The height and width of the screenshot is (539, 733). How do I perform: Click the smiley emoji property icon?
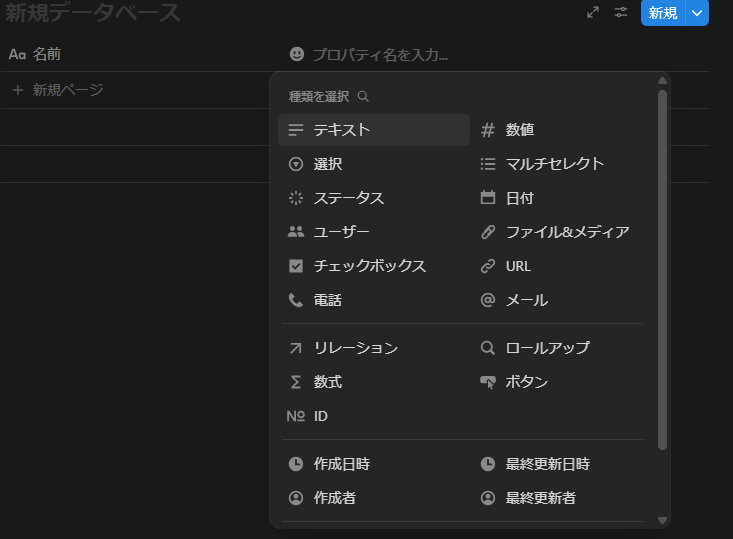pos(297,54)
